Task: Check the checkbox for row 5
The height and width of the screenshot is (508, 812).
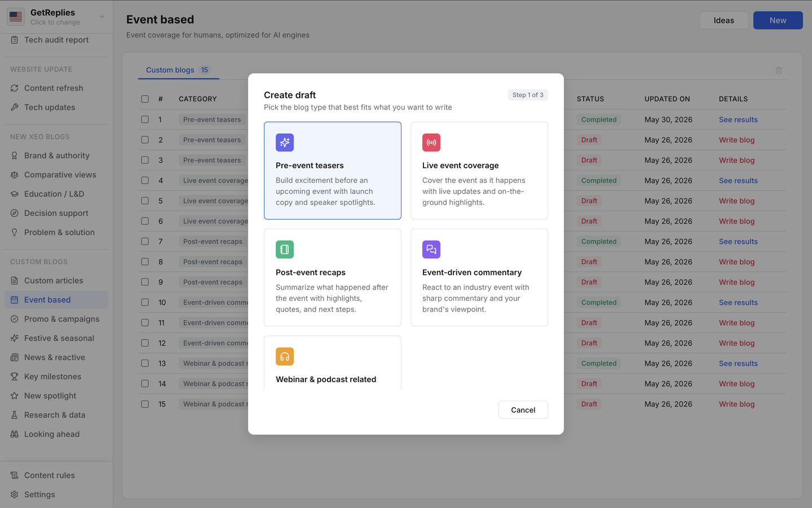Action: tap(145, 201)
